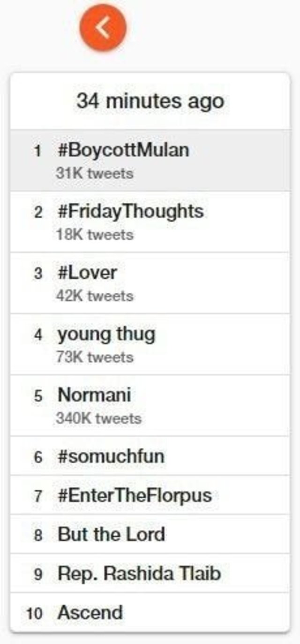300x644 pixels.
Task: Click rank number 1 in the trends list
Action: 38,151
